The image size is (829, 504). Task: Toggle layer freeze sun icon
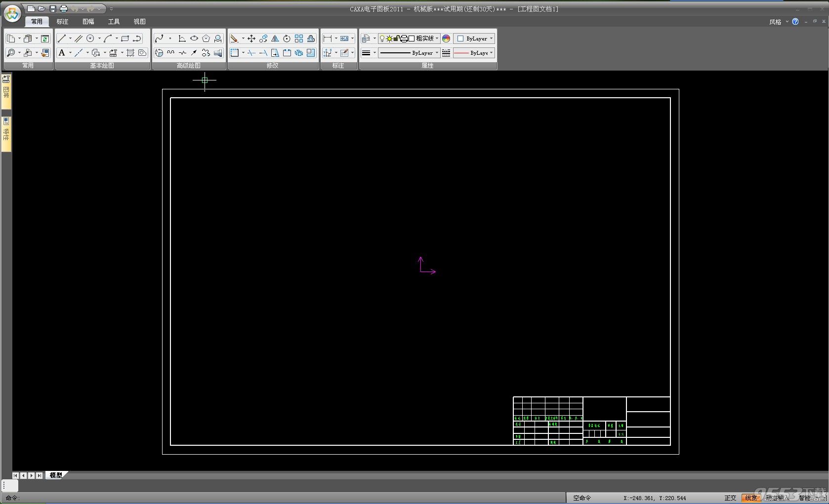click(x=389, y=39)
